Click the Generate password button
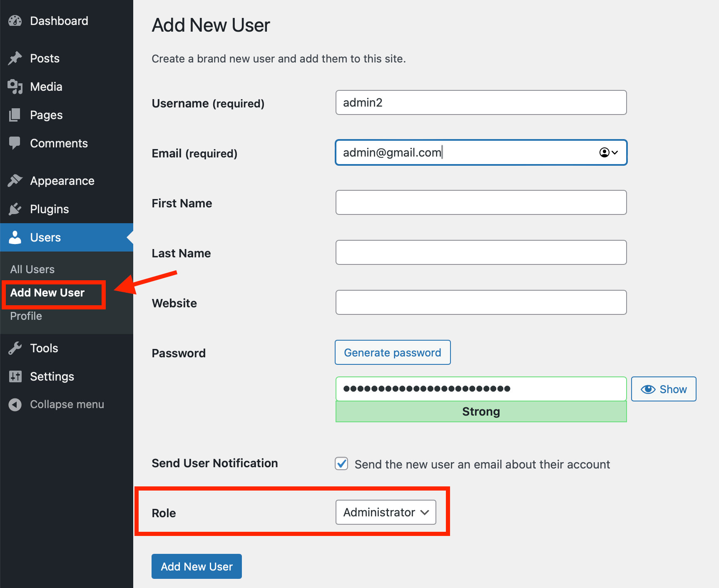The height and width of the screenshot is (588, 719). pos(392,352)
